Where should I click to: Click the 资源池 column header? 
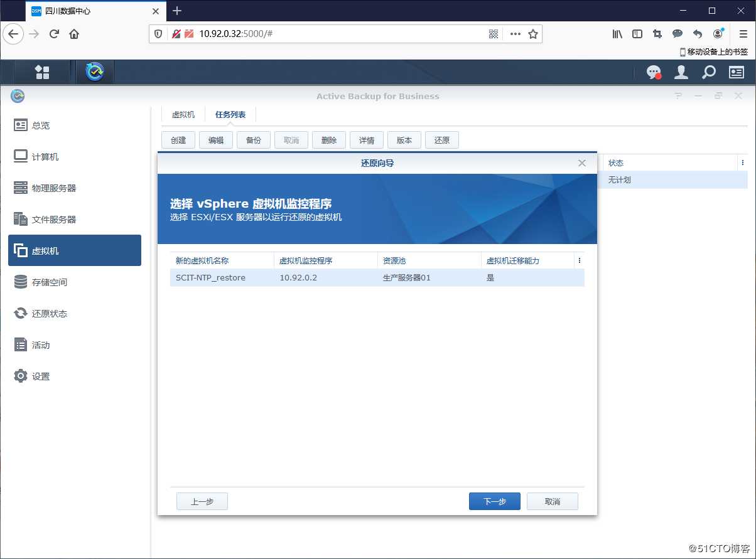(429, 260)
